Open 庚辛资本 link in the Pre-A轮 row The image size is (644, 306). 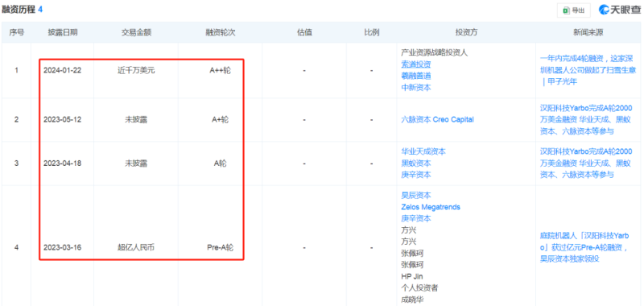click(415, 218)
